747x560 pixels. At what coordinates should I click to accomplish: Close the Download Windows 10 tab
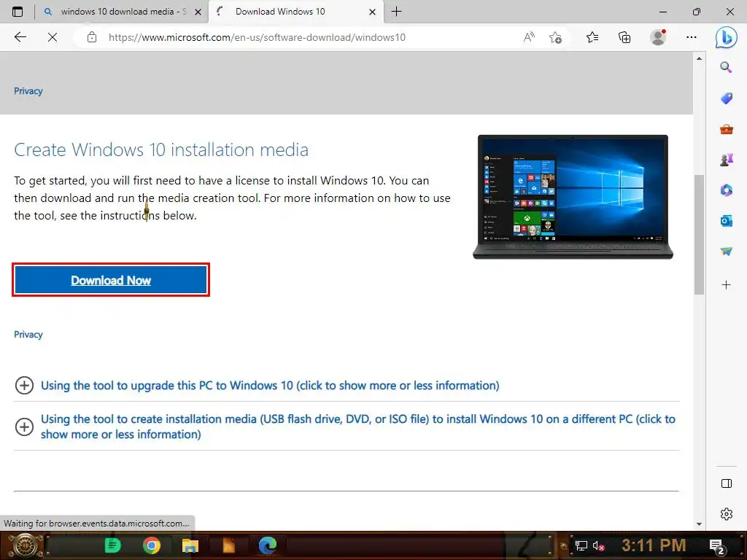[373, 12]
